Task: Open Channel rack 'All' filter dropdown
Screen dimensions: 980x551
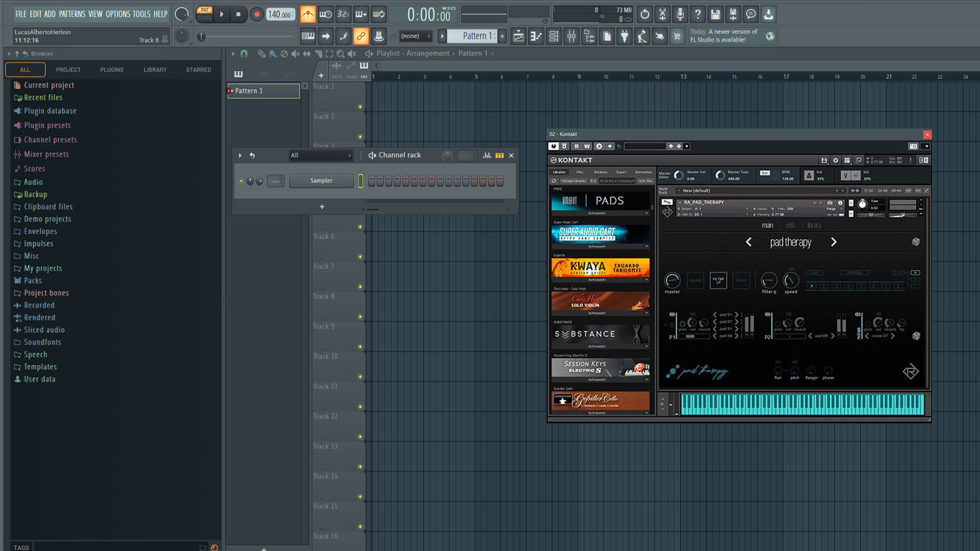Action: pos(321,155)
